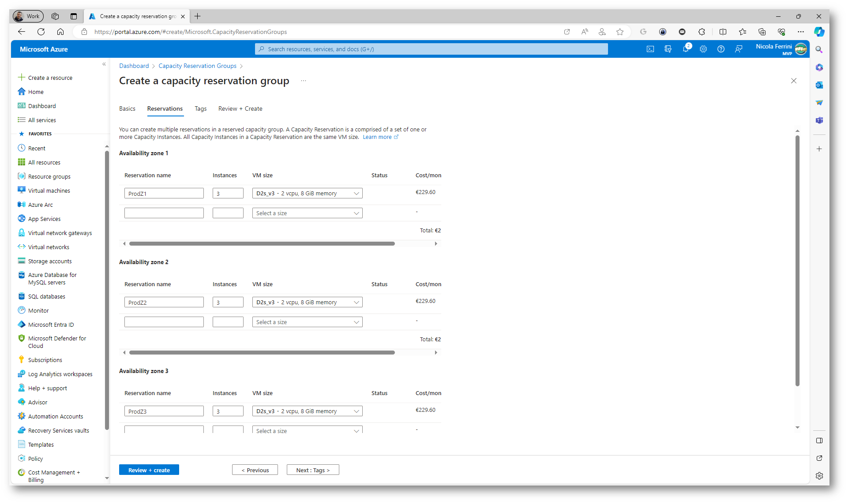Viewport: 848px width, 504px height.
Task: Open Advisor in the sidebar
Action: pos(38,402)
